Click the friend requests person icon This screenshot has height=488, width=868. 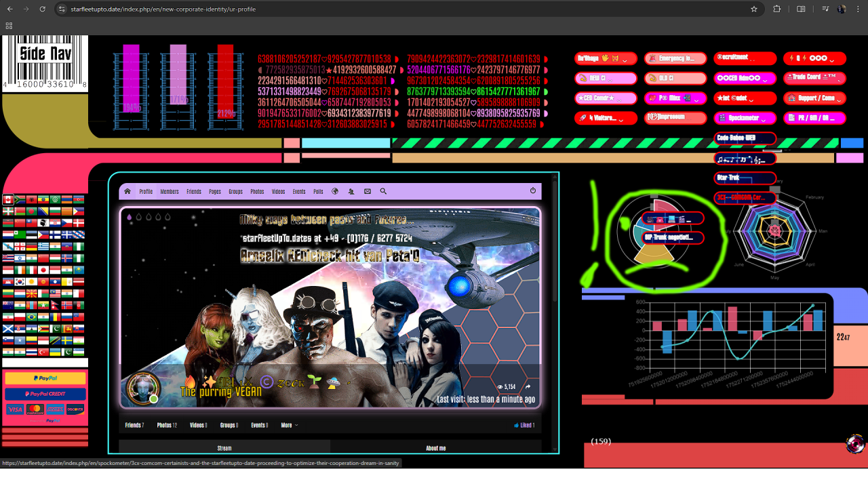click(351, 192)
